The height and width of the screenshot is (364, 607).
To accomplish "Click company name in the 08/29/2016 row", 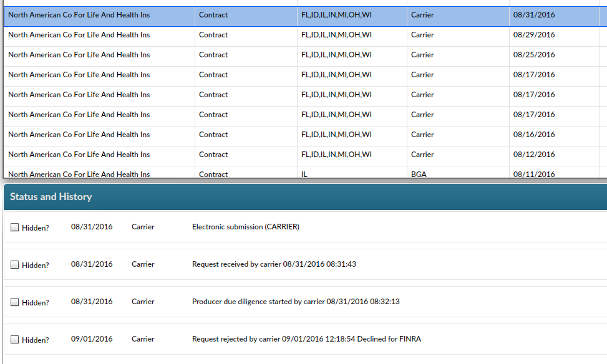I will [x=79, y=35].
